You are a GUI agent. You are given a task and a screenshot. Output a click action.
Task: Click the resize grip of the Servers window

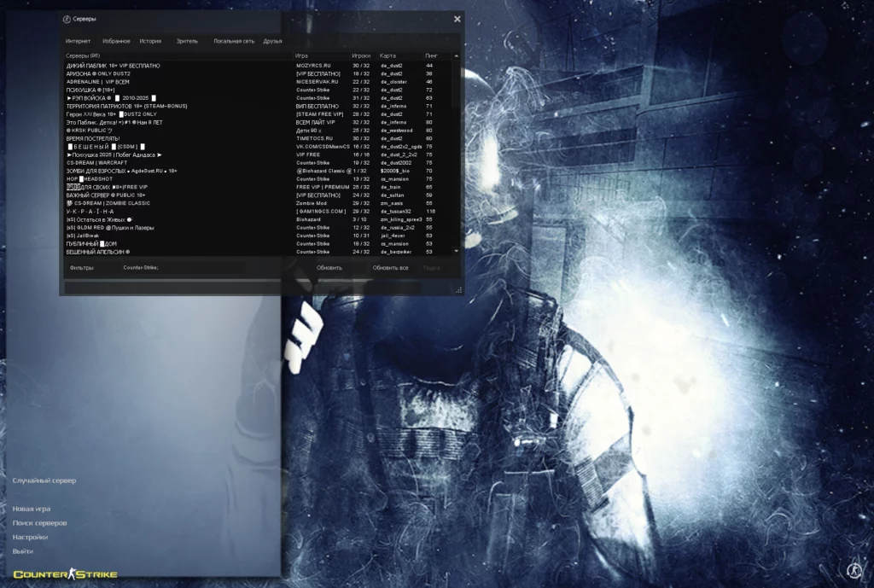coord(459,290)
